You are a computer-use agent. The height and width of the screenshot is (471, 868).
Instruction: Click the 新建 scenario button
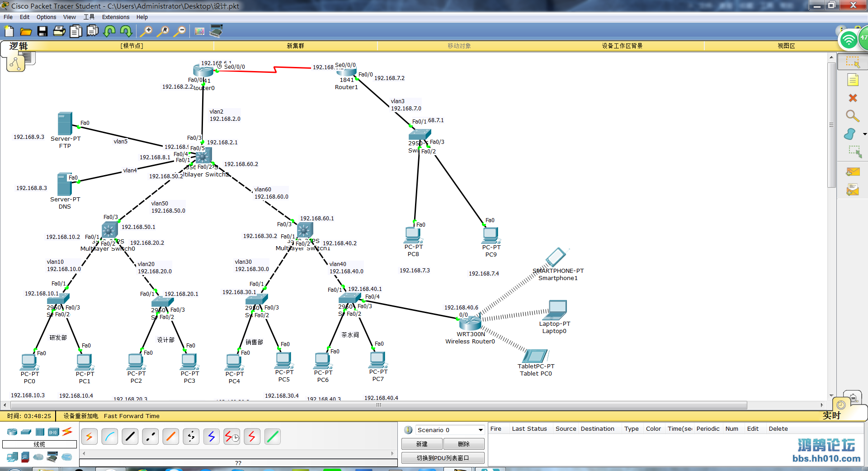point(422,444)
